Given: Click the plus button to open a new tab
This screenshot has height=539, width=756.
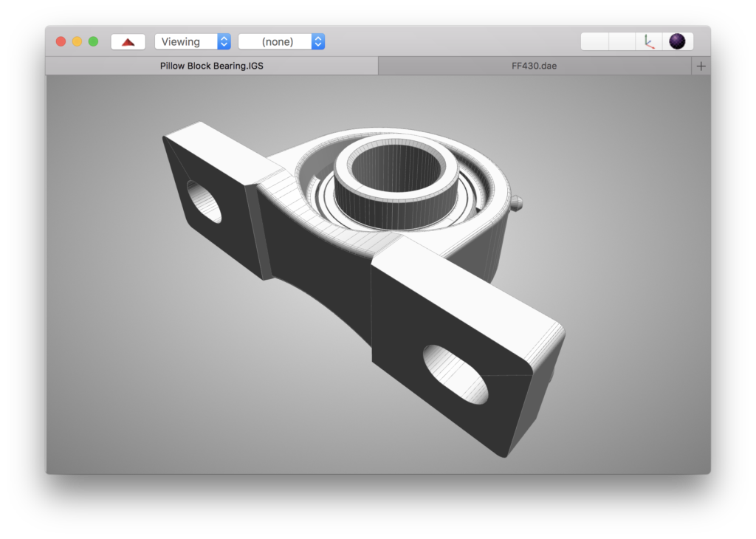Looking at the screenshot, I should coord(701,66).
